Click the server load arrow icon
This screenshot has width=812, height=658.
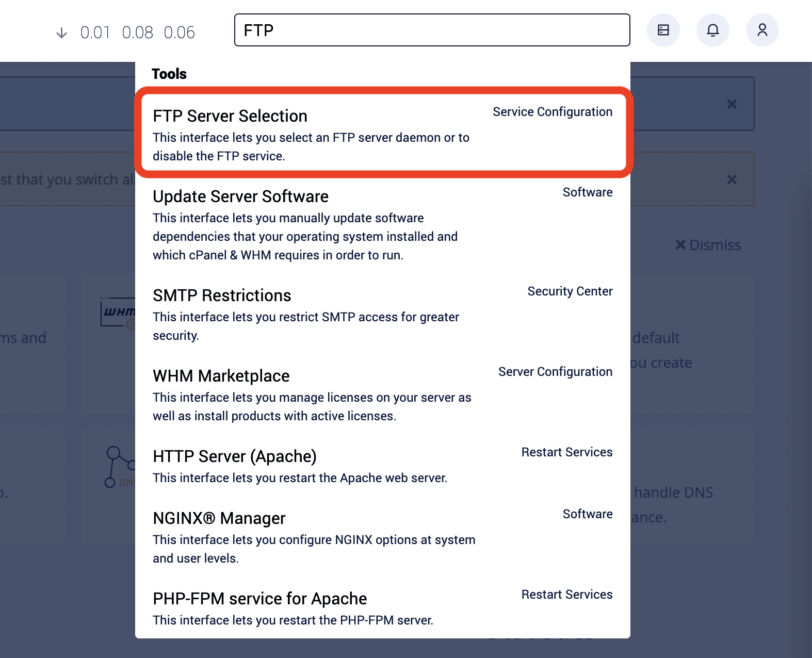coord(61,33)
